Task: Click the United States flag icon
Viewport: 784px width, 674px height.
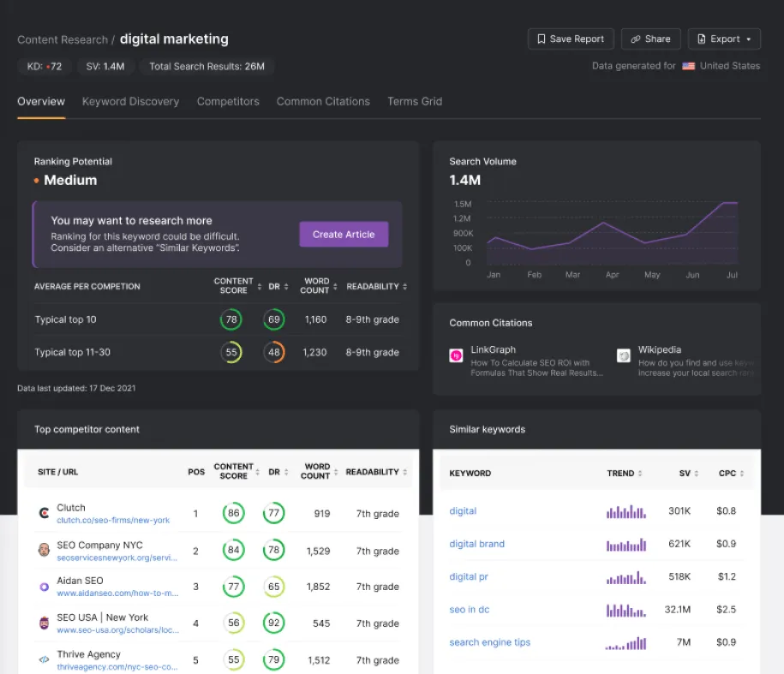Action: coord(689,65)
